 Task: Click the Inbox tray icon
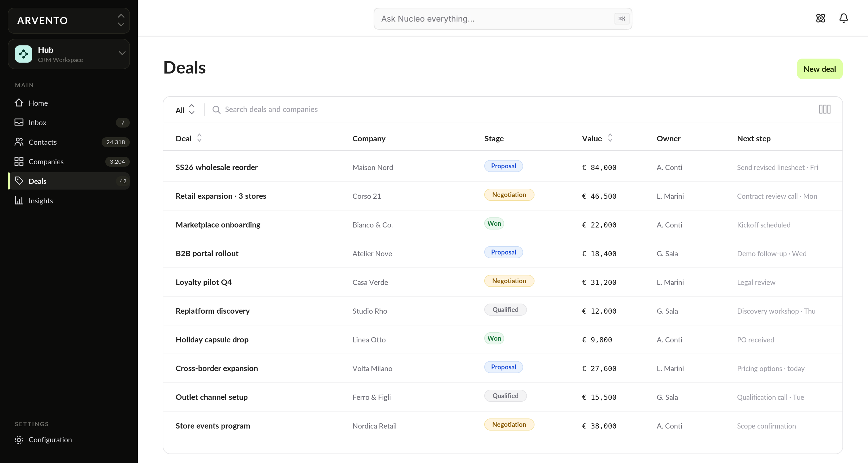click(19, 122)
